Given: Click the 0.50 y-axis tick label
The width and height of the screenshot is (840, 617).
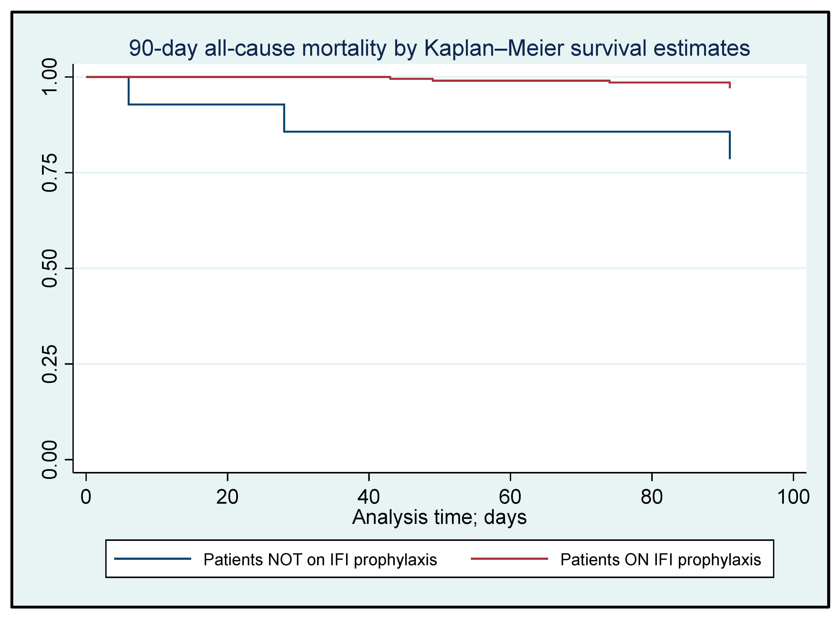Looking at the screenshot, I should coord(50,268).
